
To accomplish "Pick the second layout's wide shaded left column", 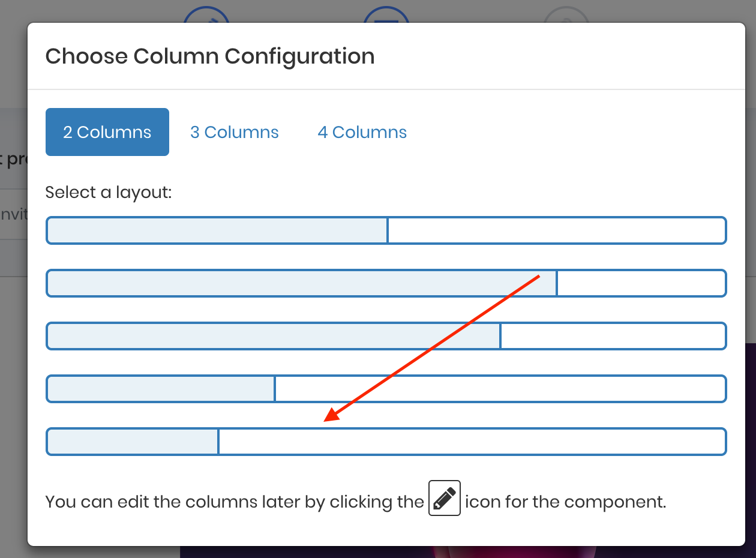I will [x=302, y=283].
